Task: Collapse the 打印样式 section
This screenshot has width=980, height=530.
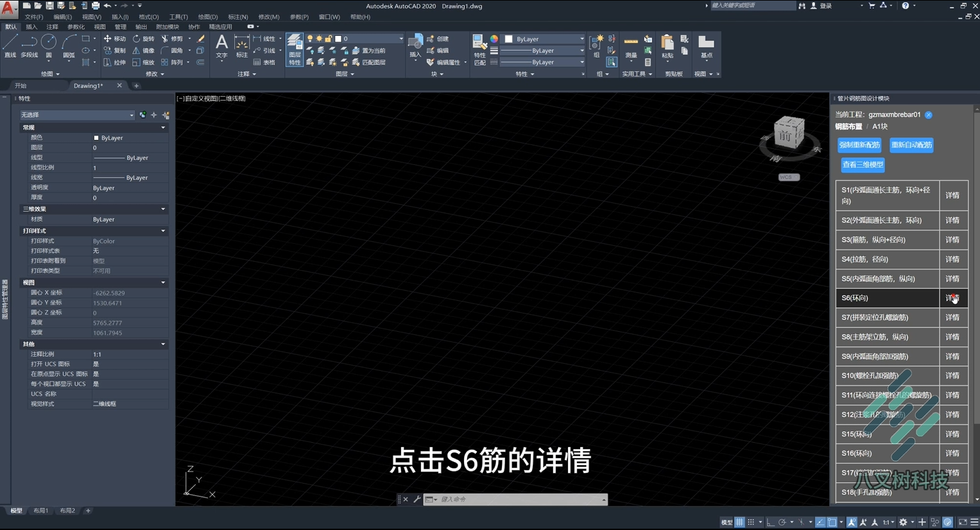Action: click(163, 231)
